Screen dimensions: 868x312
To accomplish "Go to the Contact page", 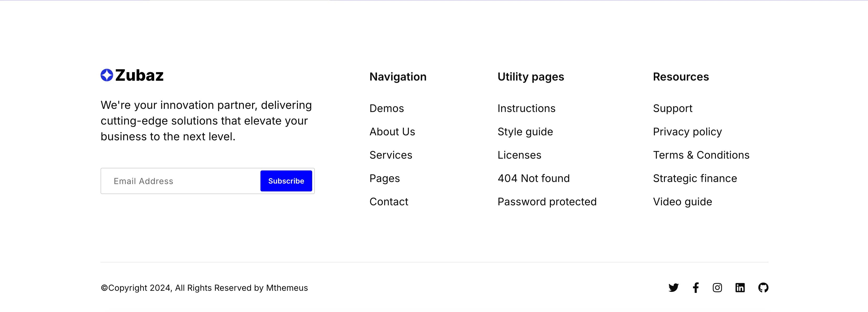I will tap(389, 202).
